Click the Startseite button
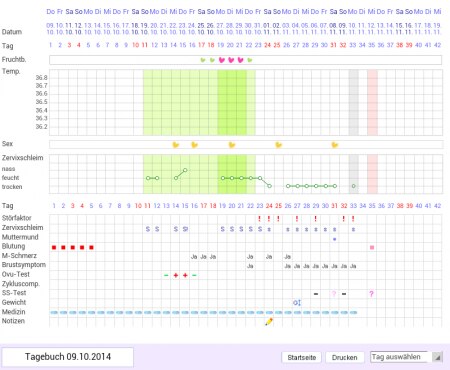 [x=302, y=357]
